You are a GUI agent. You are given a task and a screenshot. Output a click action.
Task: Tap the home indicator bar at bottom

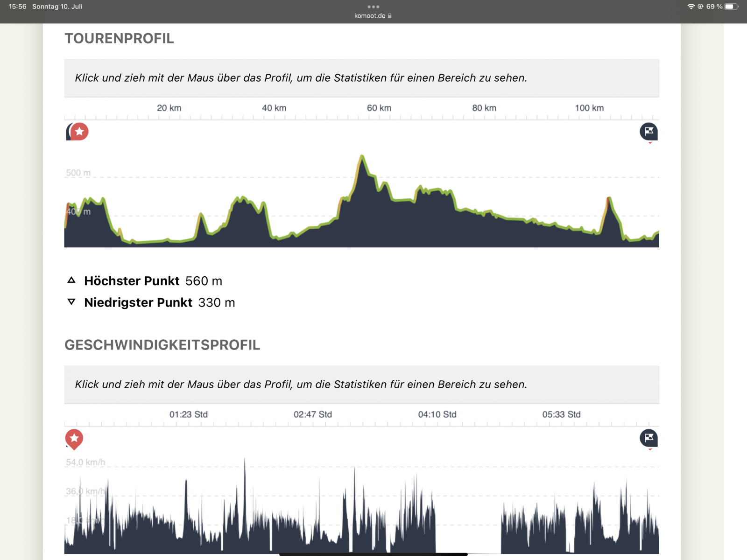[x=373, y=554]
